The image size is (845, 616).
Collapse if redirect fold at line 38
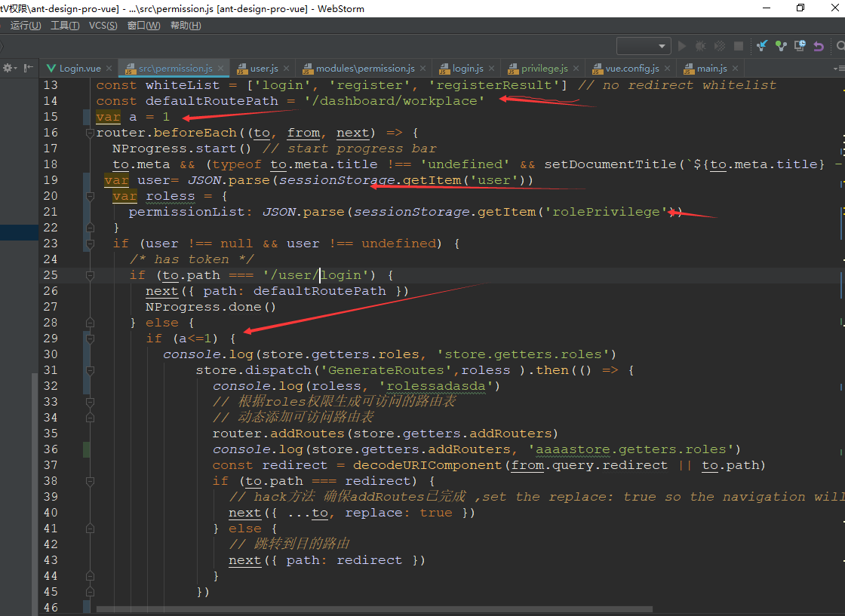pyautogui.click(x=90, y=481)
